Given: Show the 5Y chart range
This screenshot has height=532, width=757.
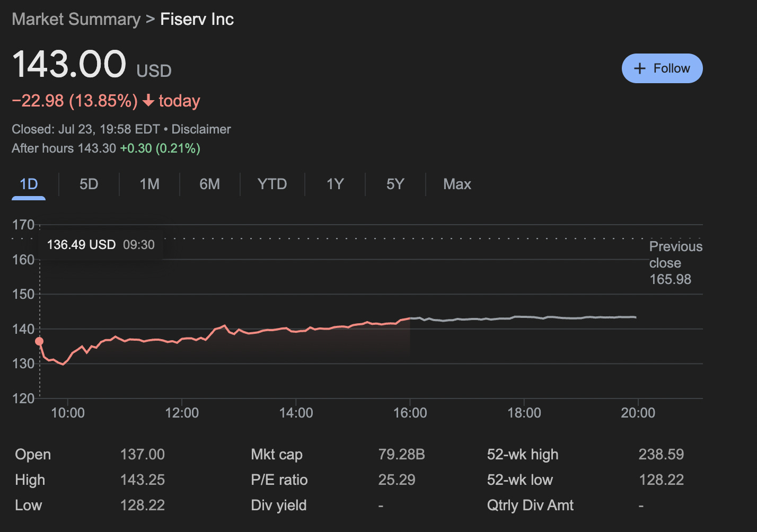Looking at the screenshot, I should 395,184.
